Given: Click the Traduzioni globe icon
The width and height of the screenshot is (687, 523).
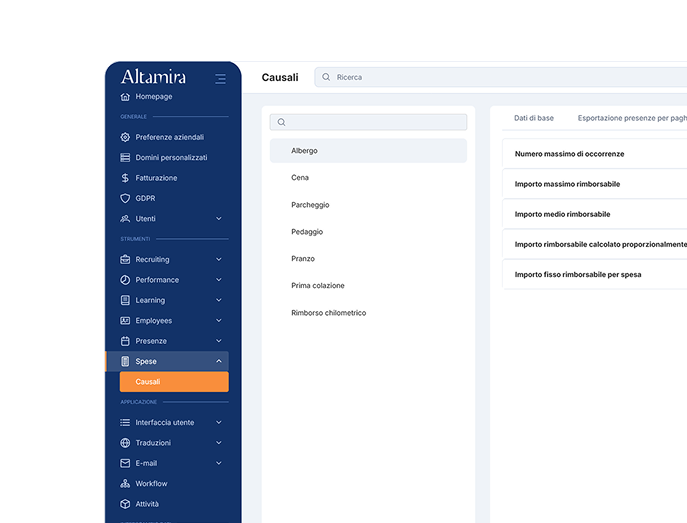Looking at the screenshot, I should (x=125, y=443).
